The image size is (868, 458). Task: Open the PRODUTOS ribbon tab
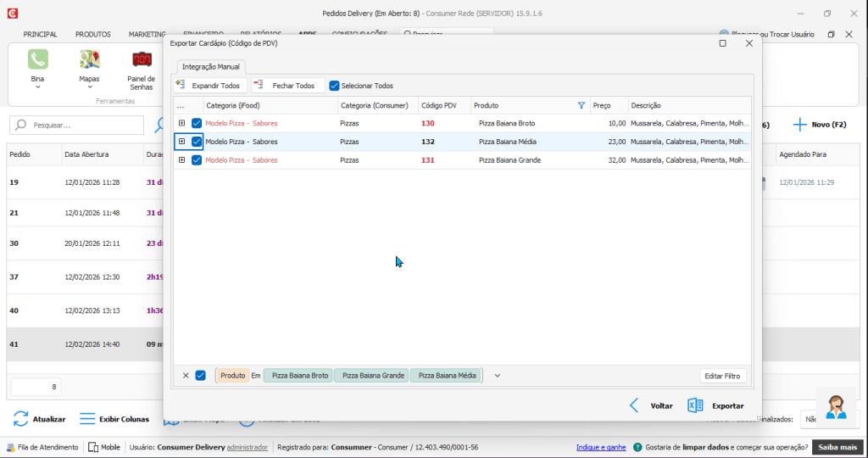93,34
